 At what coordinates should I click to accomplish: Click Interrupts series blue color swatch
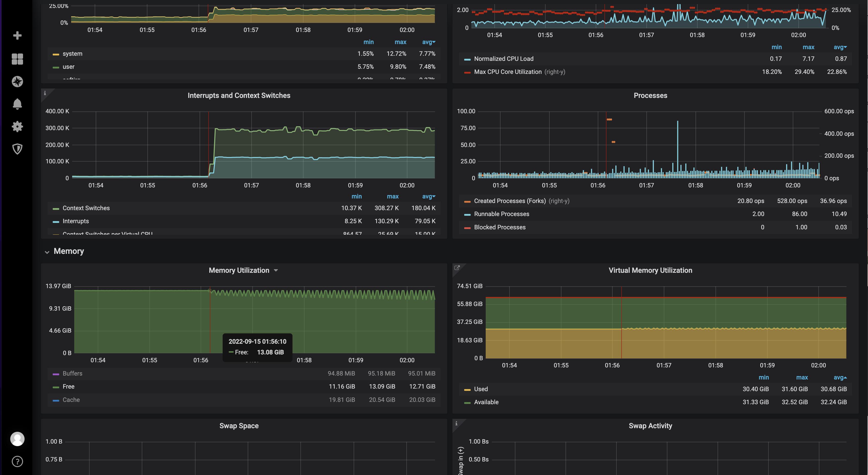[56, 222]
